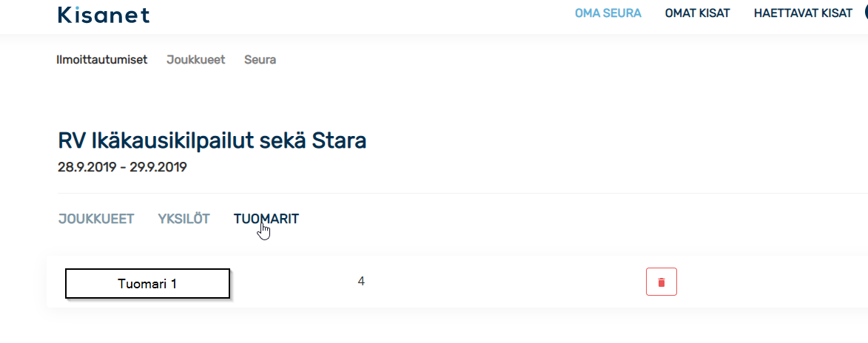Click empty judge row space between 4 and trash icon

504,282
